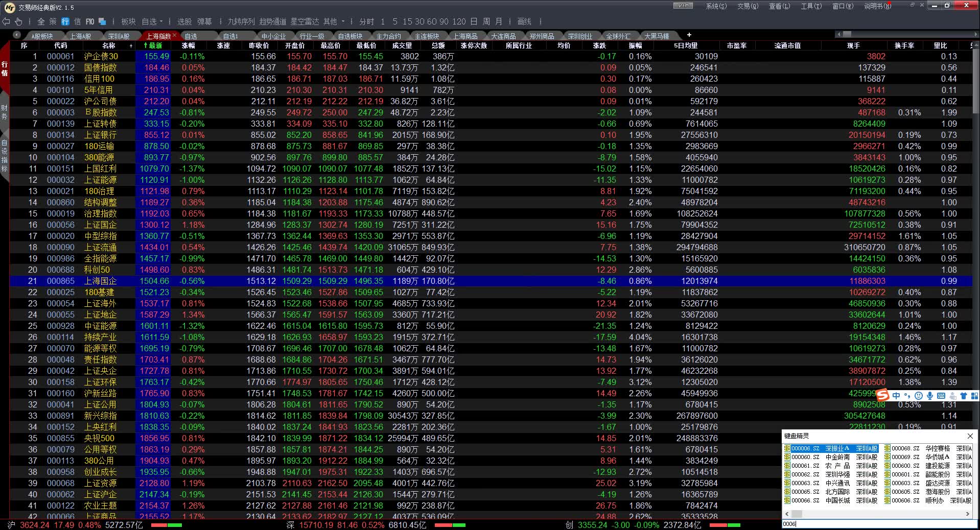The image size is (980, 530).
Task: Open 工具(T) menu
Action: [811, 6]
